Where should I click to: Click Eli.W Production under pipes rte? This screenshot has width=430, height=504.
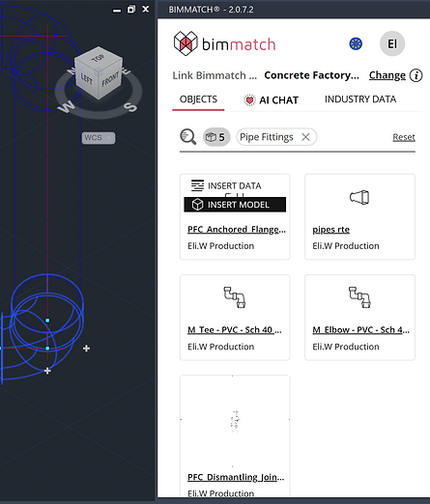point(346,246)
